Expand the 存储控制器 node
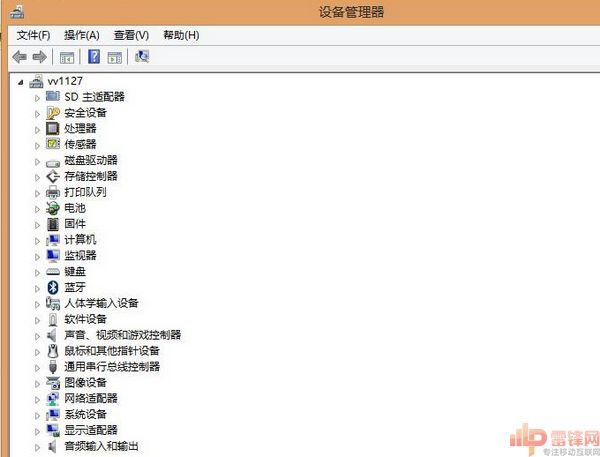The height and width of the screenshot is (457, 600). pyautogui.click(x=37, y=178)
